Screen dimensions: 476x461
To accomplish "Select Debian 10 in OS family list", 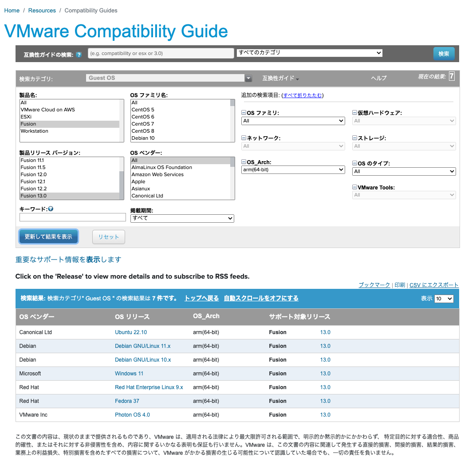I will click(x=180, y=138).
